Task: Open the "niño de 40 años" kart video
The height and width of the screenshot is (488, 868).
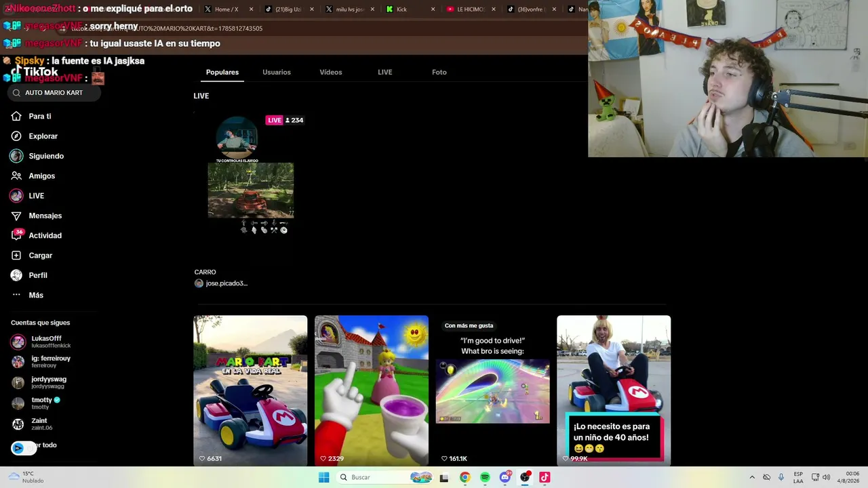Action: (614, 390)
